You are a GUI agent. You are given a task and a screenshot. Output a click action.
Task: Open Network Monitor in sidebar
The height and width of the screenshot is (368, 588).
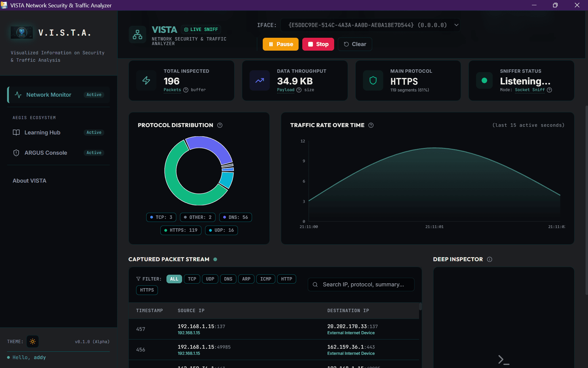pyautogui.click(x=58, y=95)
